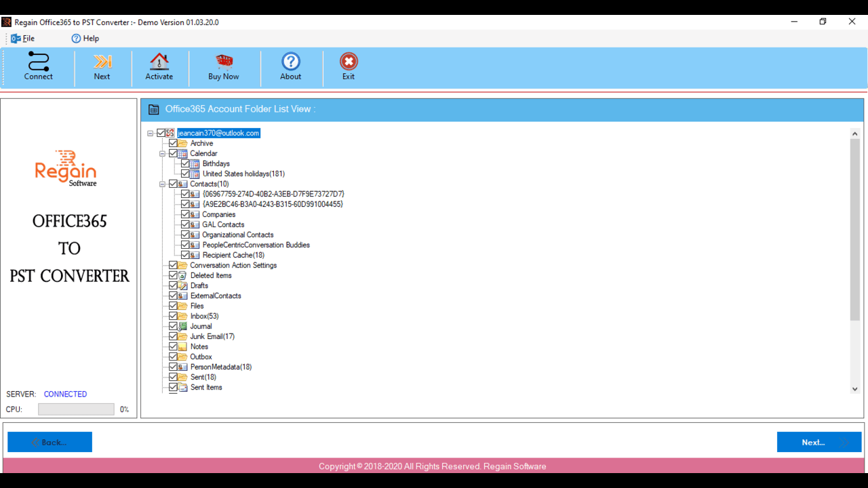The image size is (868, 488).
Task: Click the Calendar grid icon
Action: (x=182, y=153)
